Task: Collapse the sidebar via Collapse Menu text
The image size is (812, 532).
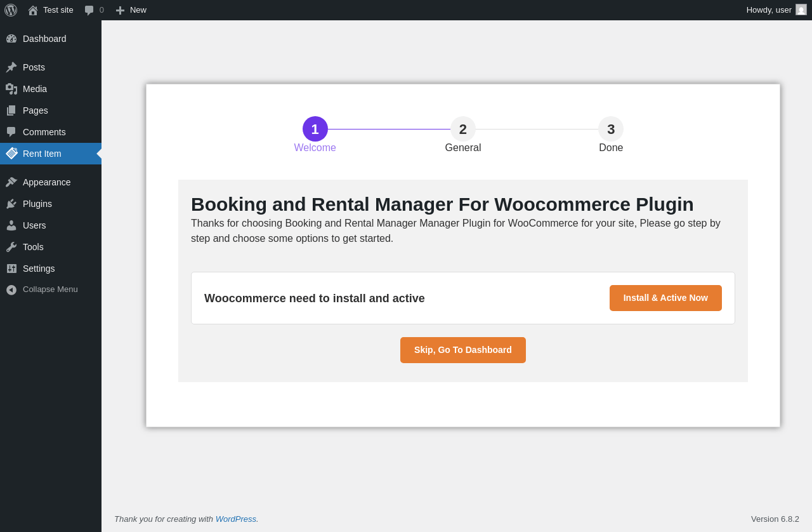Action: pyautogui.click(x=50, y=289)
